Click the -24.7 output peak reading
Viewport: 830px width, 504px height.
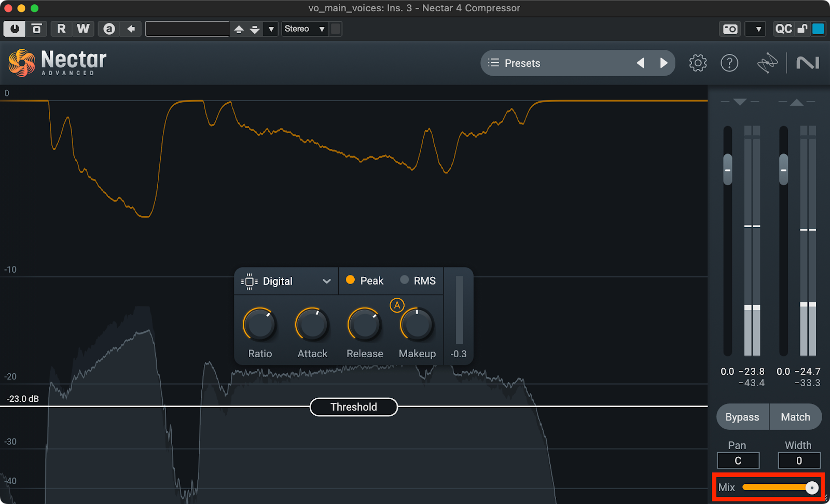[x=808, y=372]
